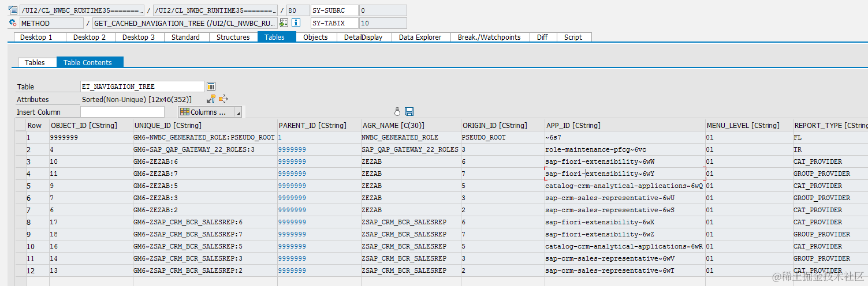Viewport: 868px width, 286px height.
Task: Switch to the Desktop 2 tab
Action: click(90, 37)
